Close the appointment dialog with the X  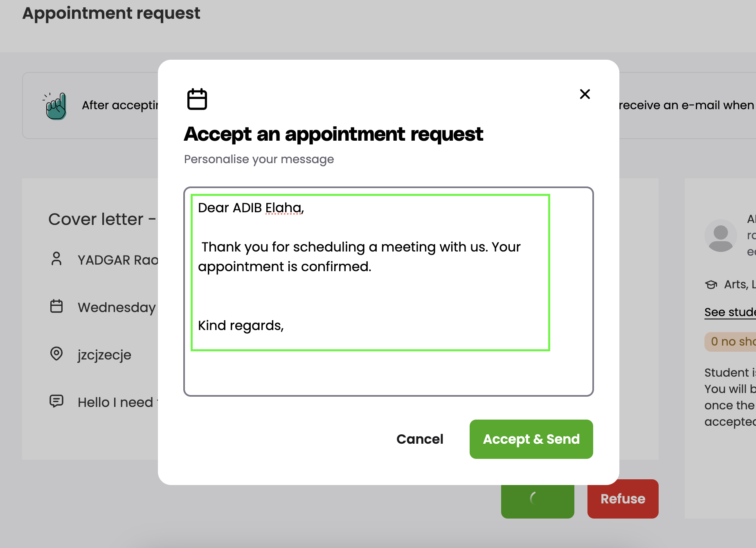(585, 94)
